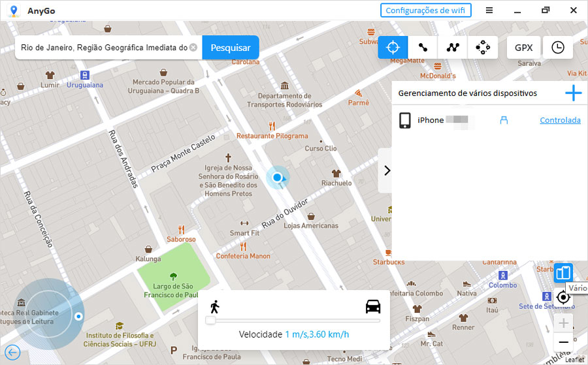Open Configurações de wifi
This screenshot has width=588, height=365.
(425, 10)
